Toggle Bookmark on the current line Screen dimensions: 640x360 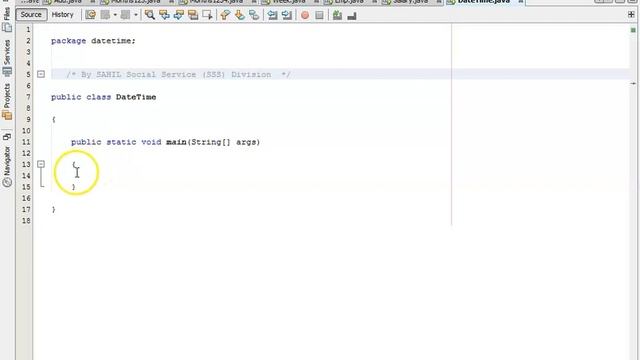point(254,15)
